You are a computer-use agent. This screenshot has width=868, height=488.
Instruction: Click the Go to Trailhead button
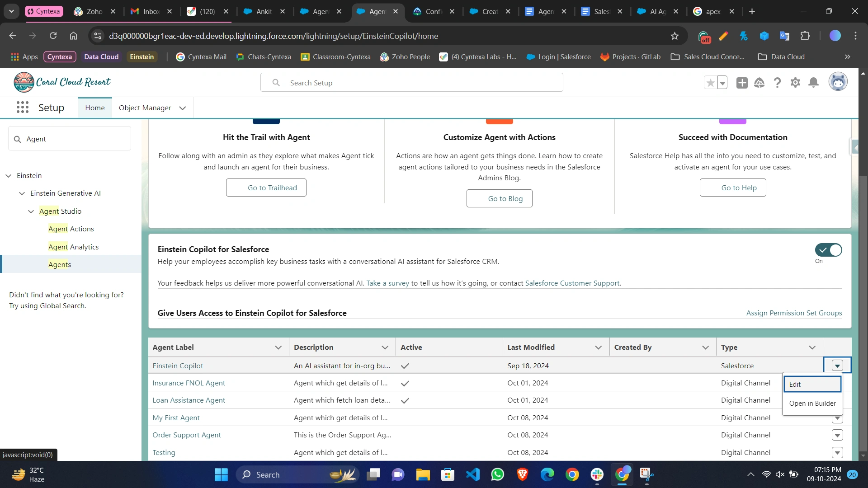[266, 188]
